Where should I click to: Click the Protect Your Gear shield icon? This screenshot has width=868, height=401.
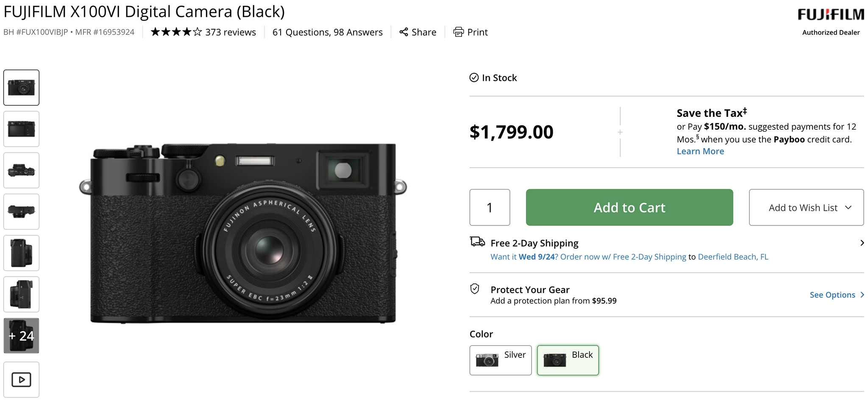coord(475,289)
